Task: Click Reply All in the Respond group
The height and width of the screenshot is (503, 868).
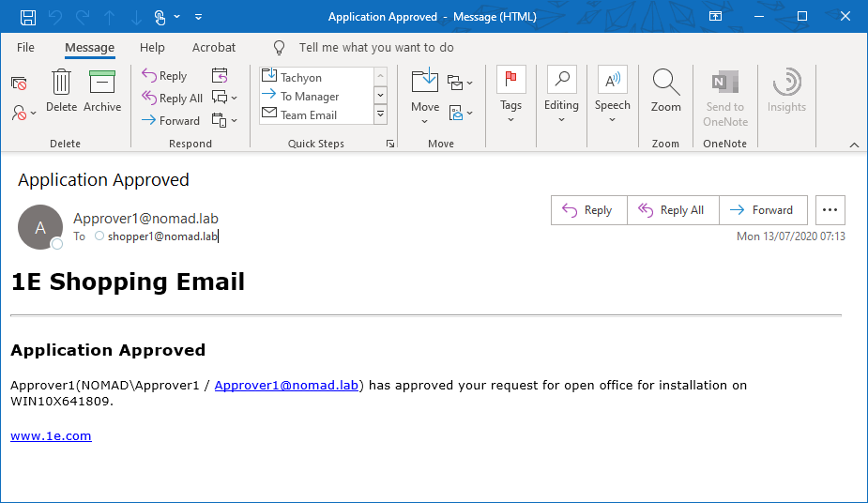Action: [x=172, y=98]
